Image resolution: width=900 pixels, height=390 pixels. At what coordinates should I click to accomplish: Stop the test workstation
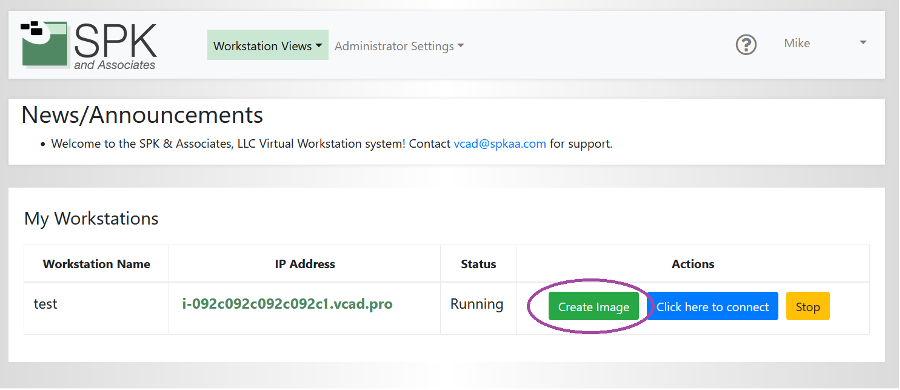(x=808, y=307)
